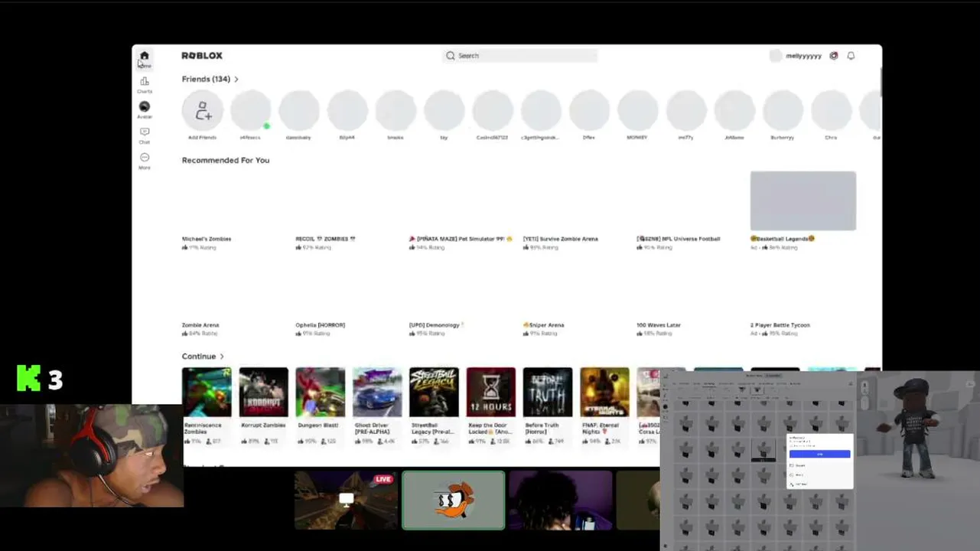Screen dimensions: 980x551
Task: Open the Avatar editor from sidebar
Action: pyautogui.click(x=144, y=109)
